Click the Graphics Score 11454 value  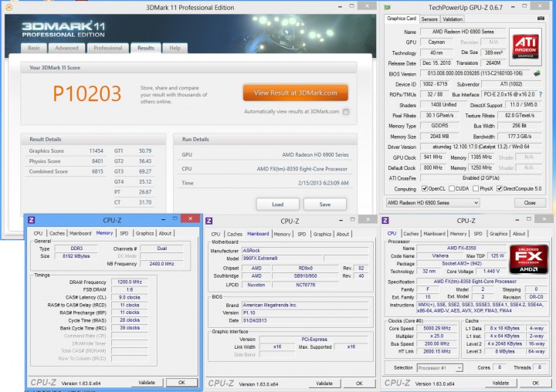point(96,150)
